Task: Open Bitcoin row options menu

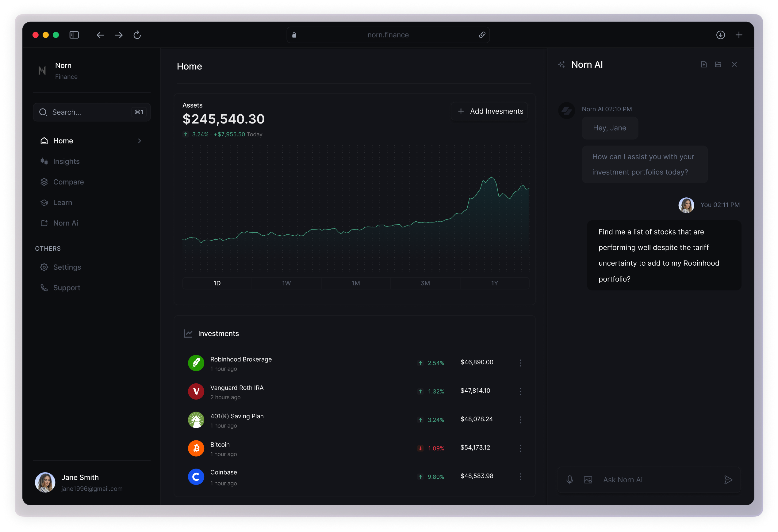Action: coord(520,448)
